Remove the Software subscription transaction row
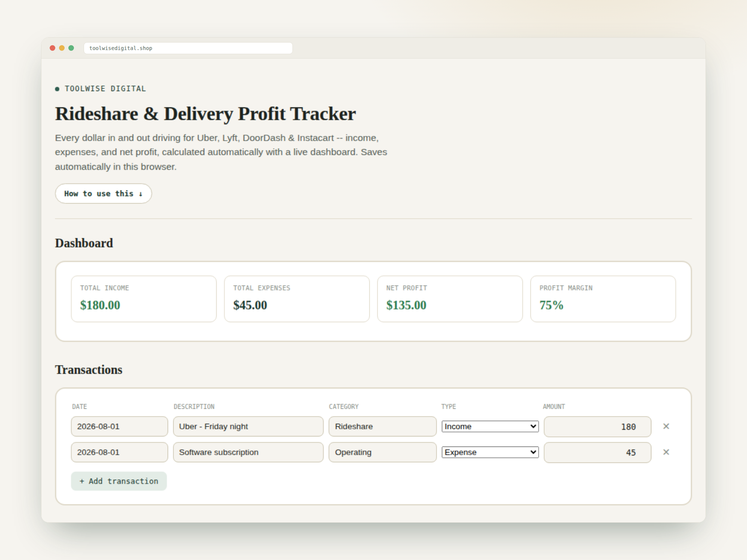Screen dimensions: 747x560 coord(666,452)
